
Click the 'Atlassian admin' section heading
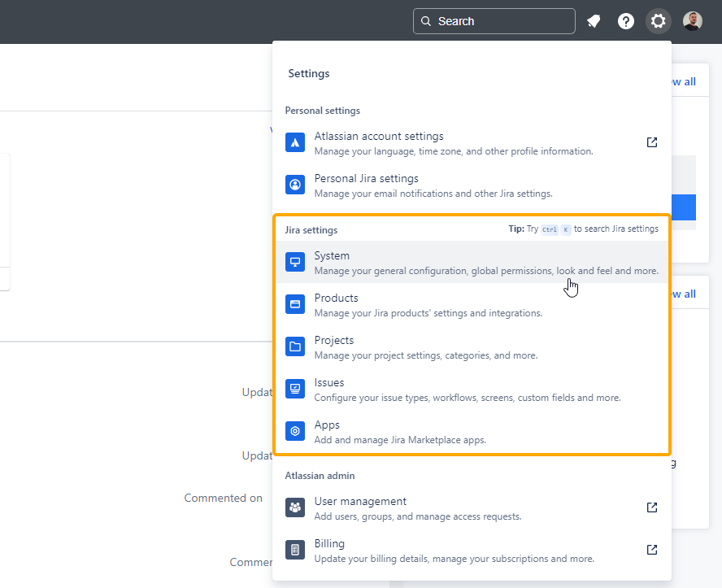[x=320, y=476]
